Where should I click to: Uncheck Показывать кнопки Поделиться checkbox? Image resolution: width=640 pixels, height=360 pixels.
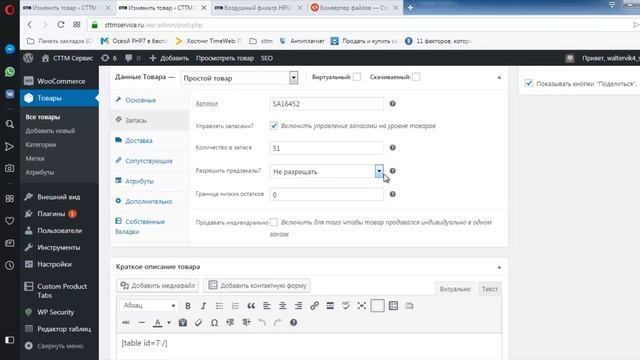pos(529,83)
